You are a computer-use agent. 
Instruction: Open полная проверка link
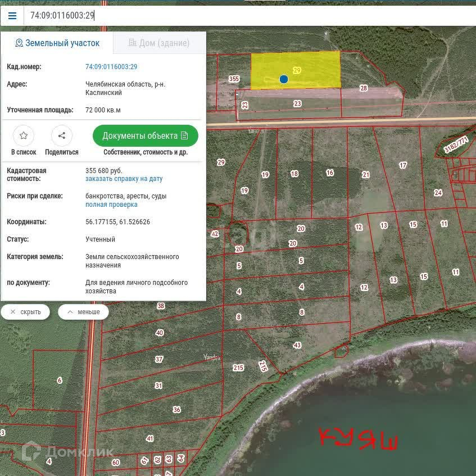point(111,205)
